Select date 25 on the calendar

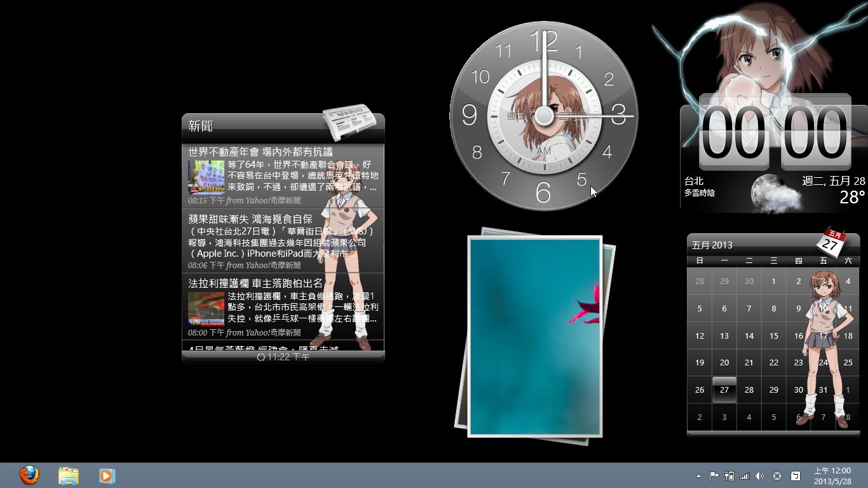[848, 363]
